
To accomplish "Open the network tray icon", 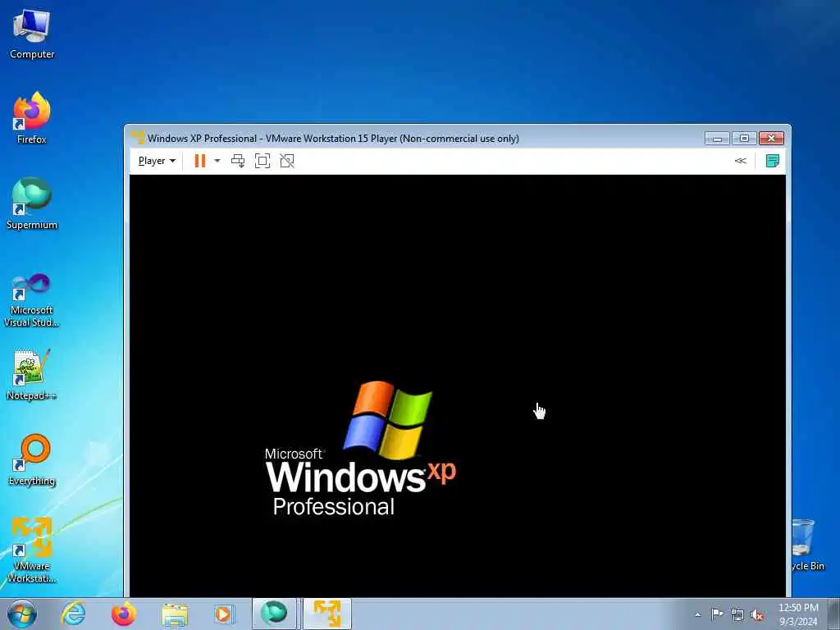I will tap(737, 614).
